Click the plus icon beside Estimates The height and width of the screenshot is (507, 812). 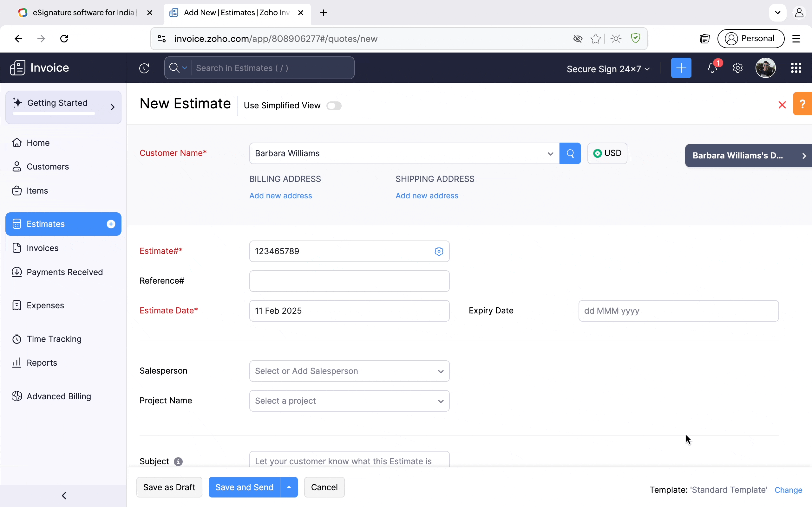111,224
